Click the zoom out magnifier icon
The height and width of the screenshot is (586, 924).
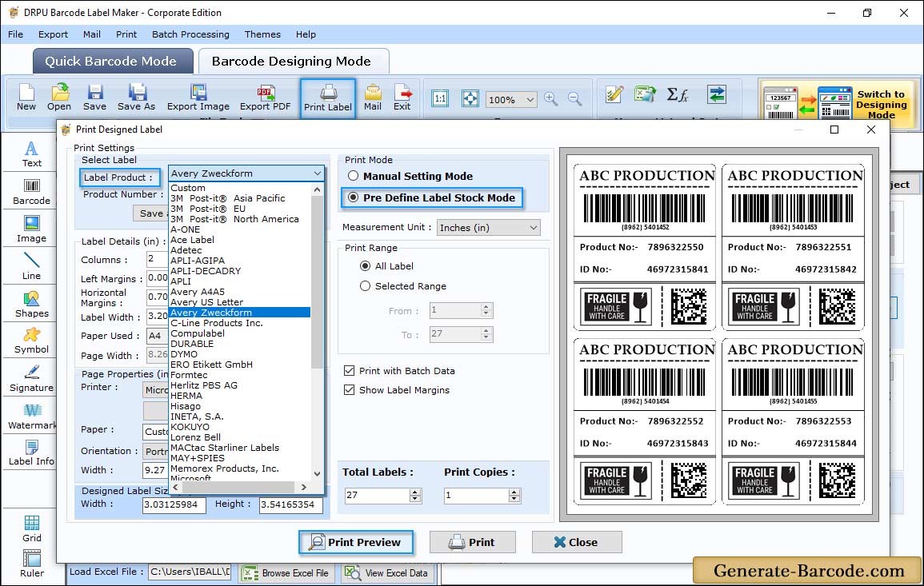click(x=574, y=98)
